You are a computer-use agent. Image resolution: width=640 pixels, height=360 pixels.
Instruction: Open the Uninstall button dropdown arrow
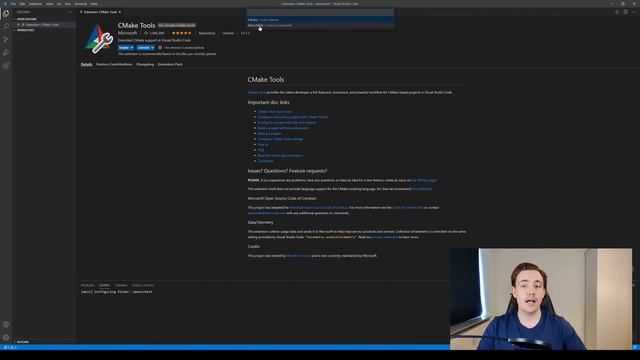point(152,48)
